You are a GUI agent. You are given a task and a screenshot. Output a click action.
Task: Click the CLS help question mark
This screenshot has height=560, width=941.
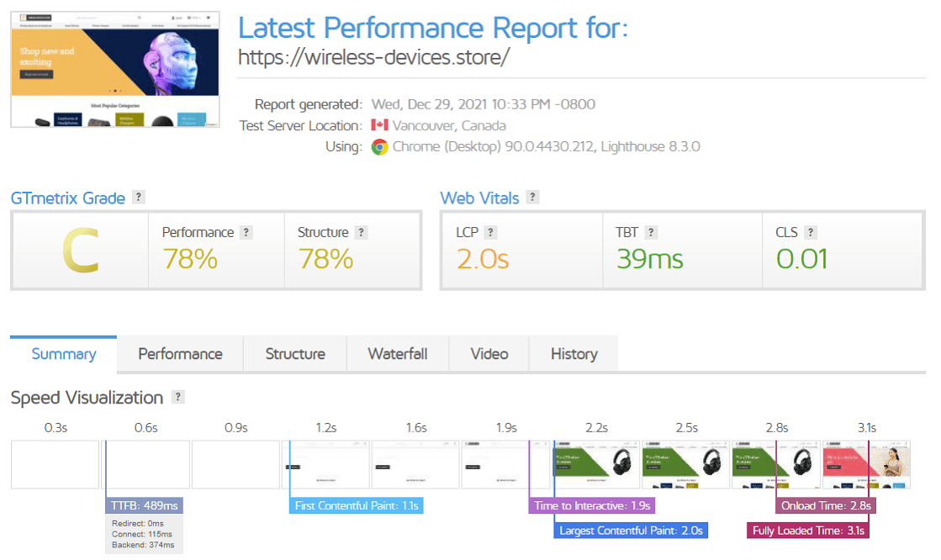[811, 232]
